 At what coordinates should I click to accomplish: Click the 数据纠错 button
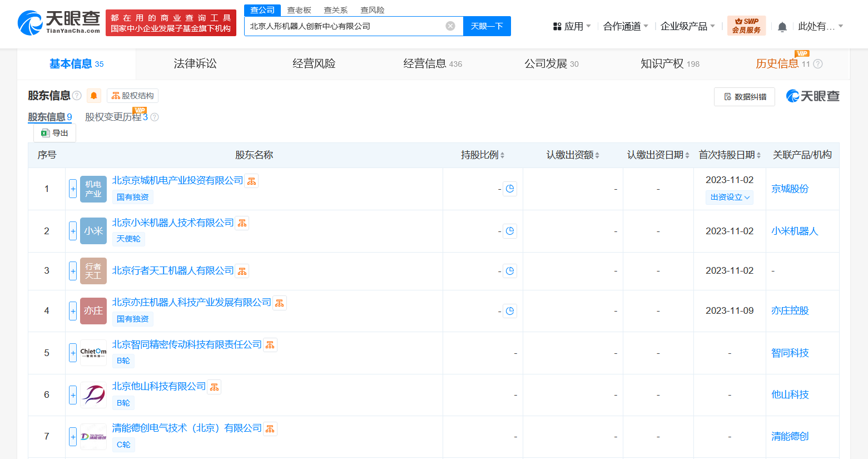745,97
